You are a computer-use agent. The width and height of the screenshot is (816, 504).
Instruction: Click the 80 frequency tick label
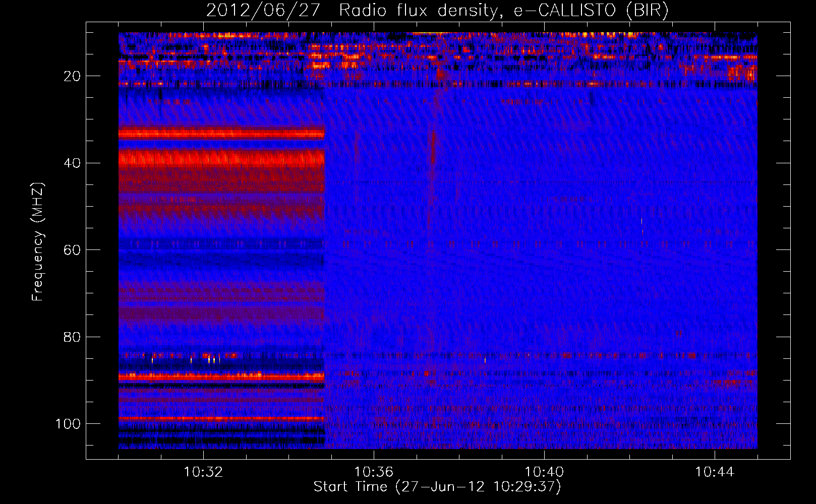[x=73, y=337]
